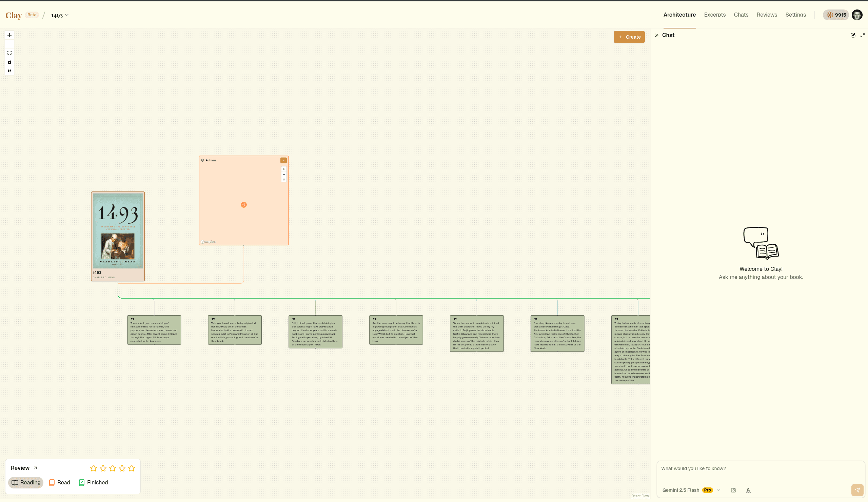868x502 pixels.
Task: Mark the book as Finished
Action: pyautogui.click(x=93, y=482)
